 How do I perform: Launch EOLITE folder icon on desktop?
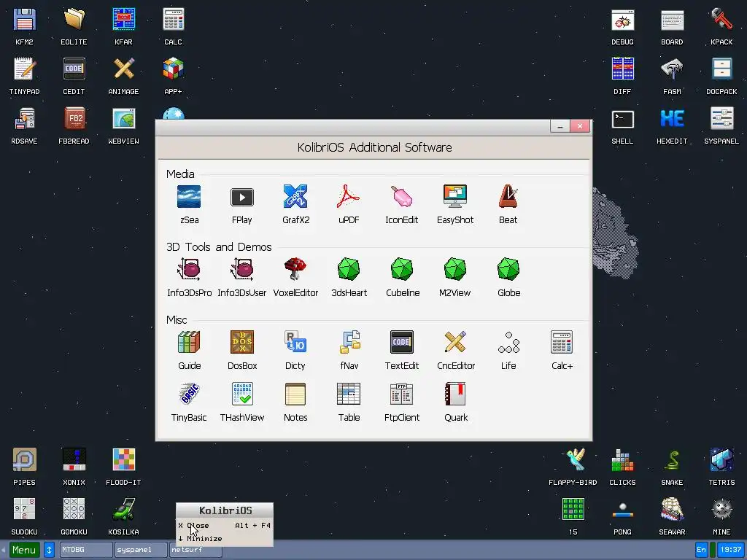coord(74,20)
